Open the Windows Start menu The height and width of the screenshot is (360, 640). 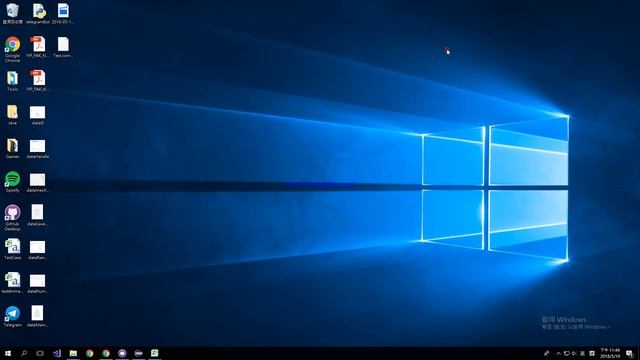[8, 353]
